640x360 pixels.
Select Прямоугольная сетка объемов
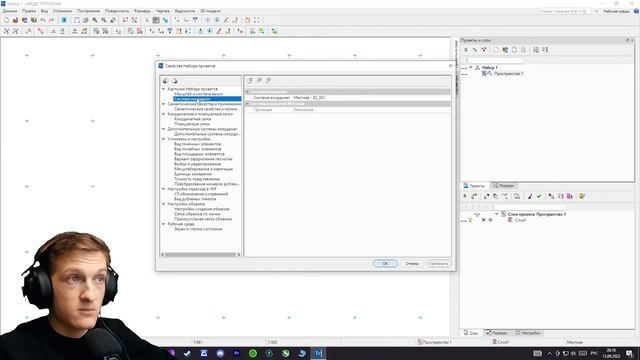[x=203, y=219]
